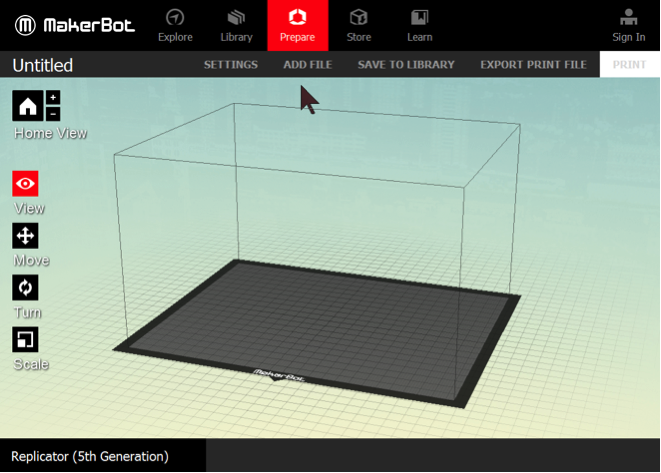Image resolution: width=661 pixels, height=473 pixels.
Task: Open the Learn tab
Action: (x=419, y=25)
